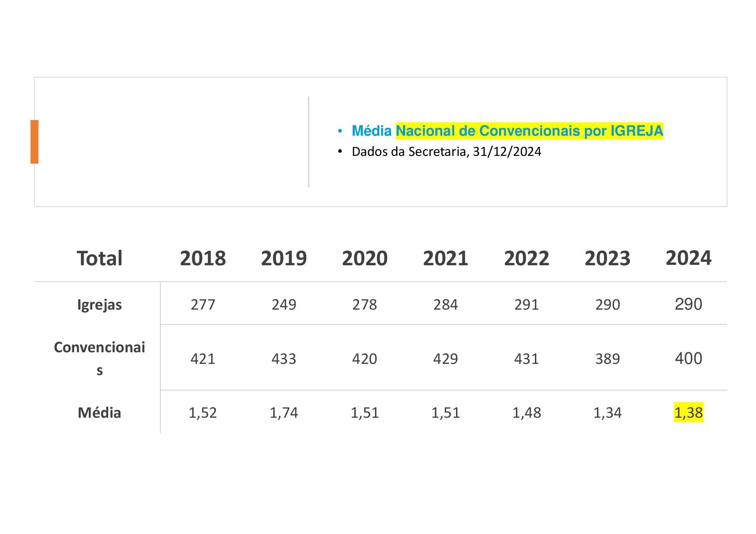Click Média value 1,74
Image resolution: width=756 pixels, height=534 pixels.
point(284,413)
